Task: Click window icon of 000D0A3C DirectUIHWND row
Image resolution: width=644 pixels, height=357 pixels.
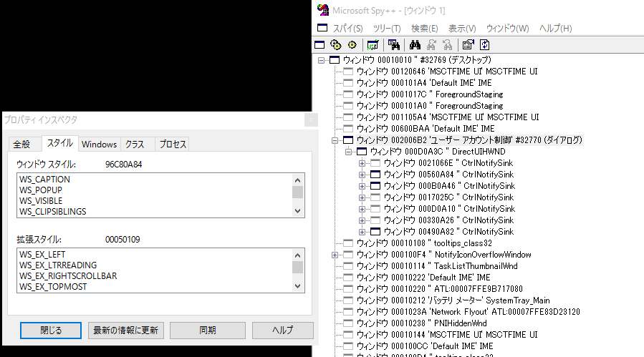Action: point(362,152)
